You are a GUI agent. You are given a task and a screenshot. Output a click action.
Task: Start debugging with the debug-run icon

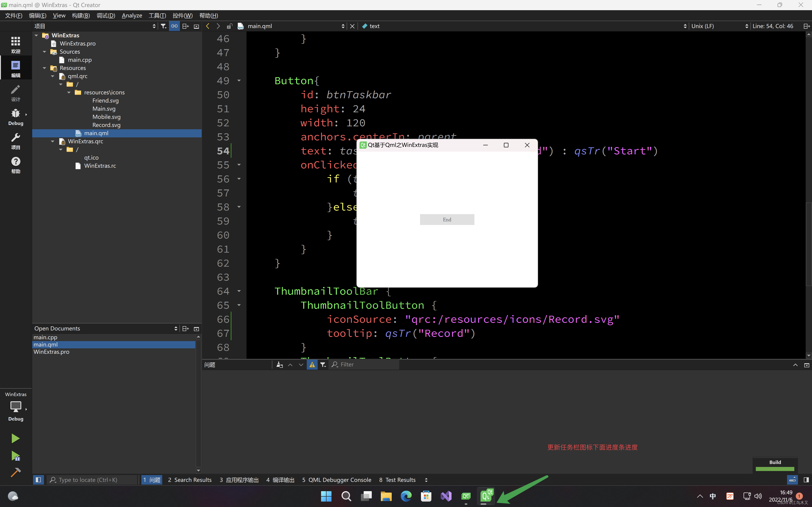[x=15, y=456]
